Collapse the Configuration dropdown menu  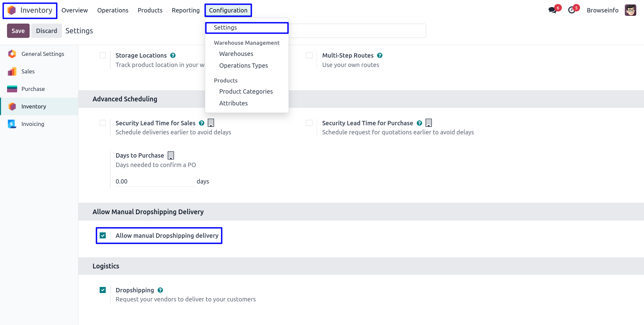pos(228,10)
